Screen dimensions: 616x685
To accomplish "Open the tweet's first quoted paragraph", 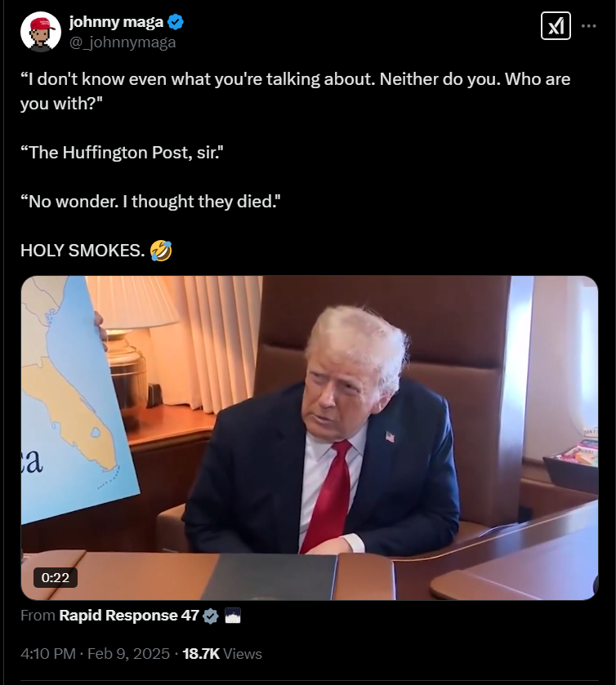I will tap(296, 91).
